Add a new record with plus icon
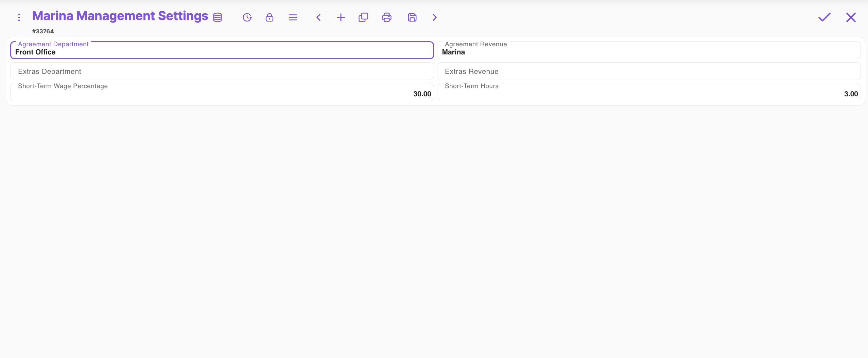 (x=341, y=17)
